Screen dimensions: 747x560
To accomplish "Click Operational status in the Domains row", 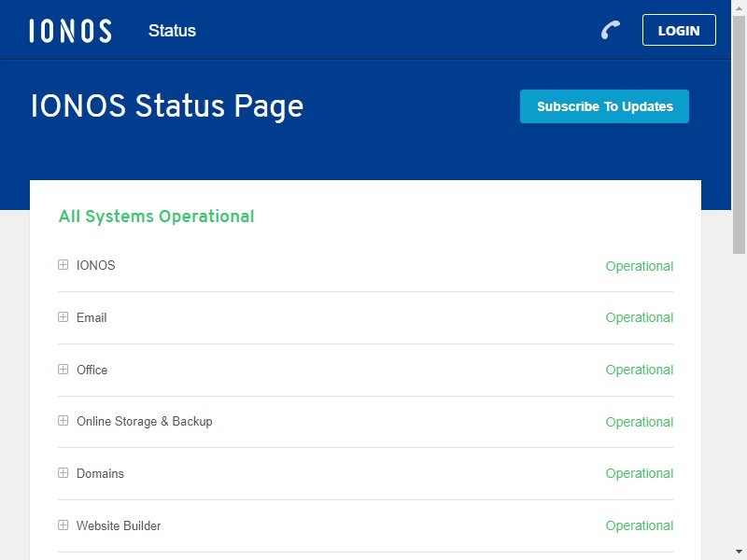I will tap(640, 474).
